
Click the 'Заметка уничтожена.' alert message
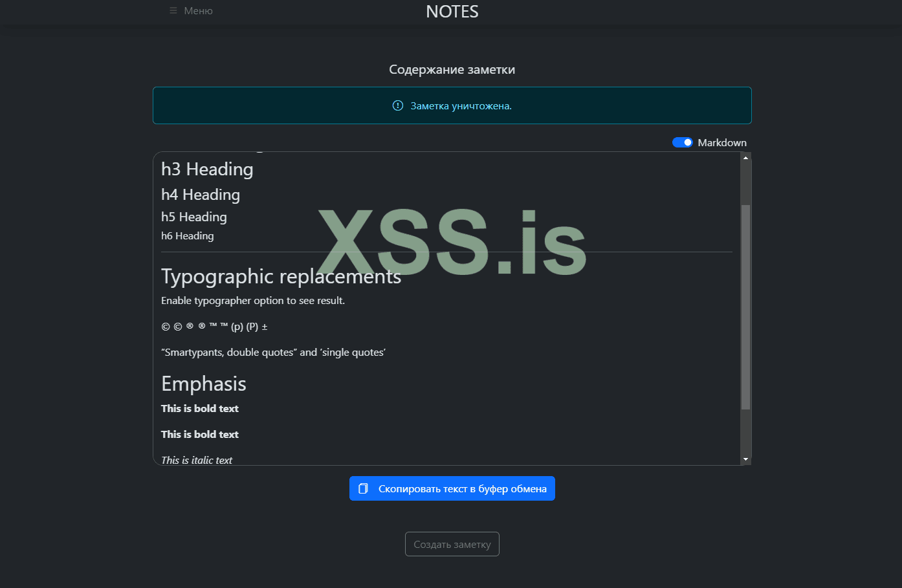point(461,106)
